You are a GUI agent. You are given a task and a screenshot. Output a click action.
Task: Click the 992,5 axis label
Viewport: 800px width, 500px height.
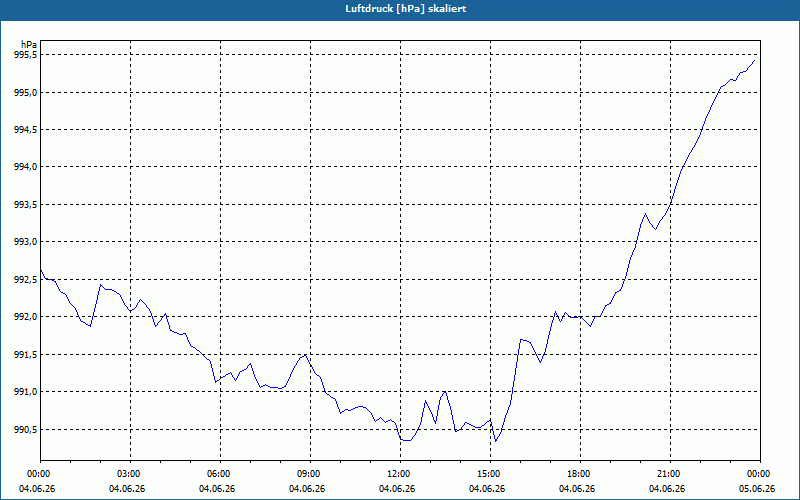[25, 280]
